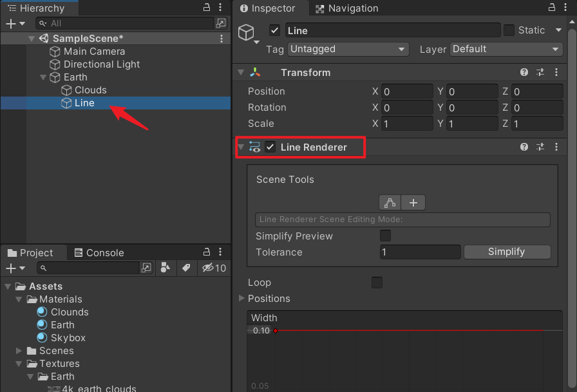Collapse the Materials folder arrow
The height and width of the screenshot is (392, 577).
[x=19, y=299]
